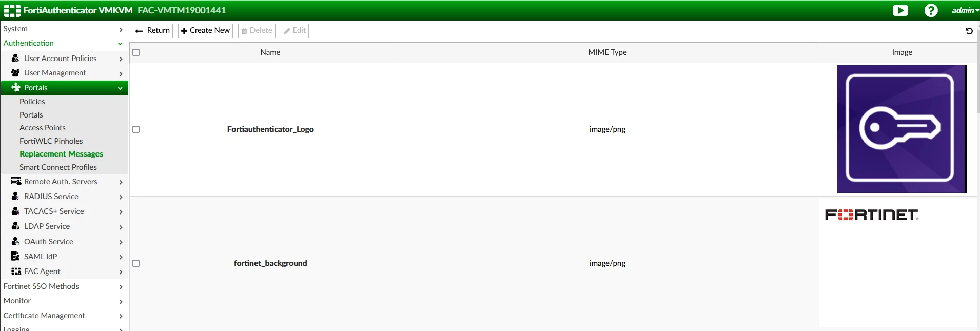Expand User Account Policies chevron
The width and height of the screenshot is (980, 331).
[121, 59]
